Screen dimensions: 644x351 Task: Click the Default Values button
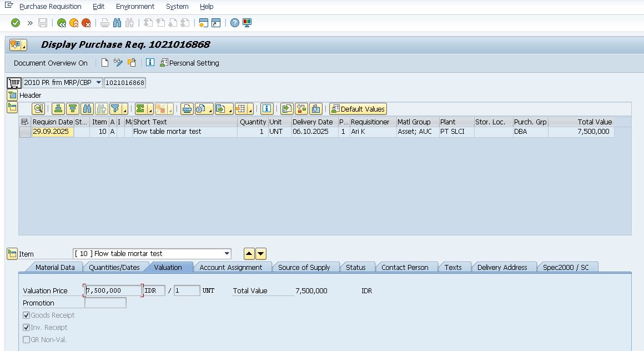(x=358, y=109)
